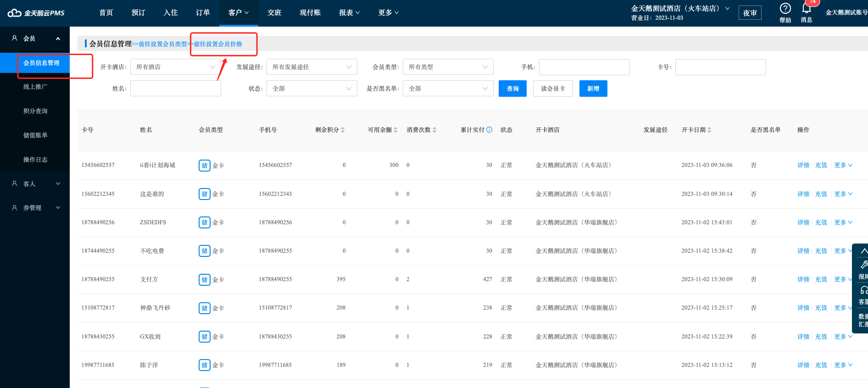Viewport: 868px width, 388px height.
Task: Click the 会员 person icon in sidebar
Action: tap(15, 39)
